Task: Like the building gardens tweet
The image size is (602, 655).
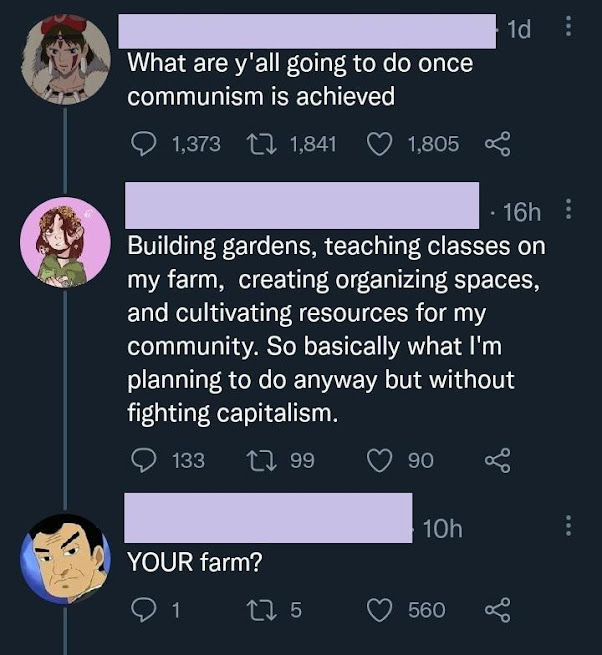Action: pos(381,460)
